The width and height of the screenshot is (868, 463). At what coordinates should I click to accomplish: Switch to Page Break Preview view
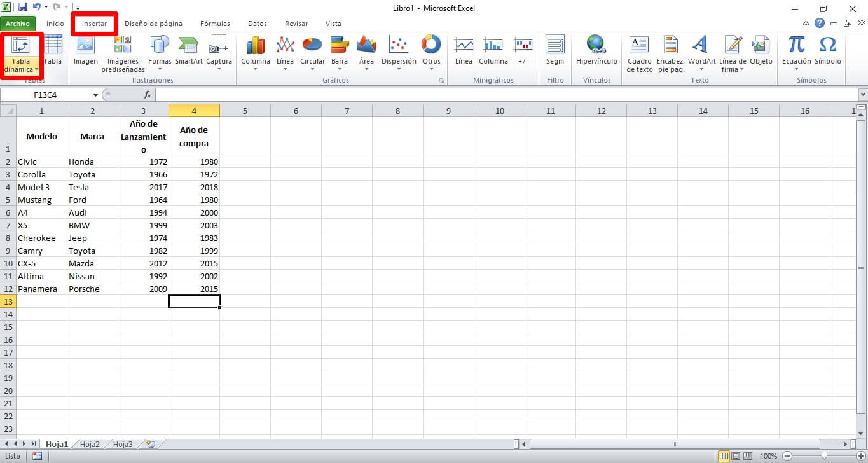[x=747, y=456]
